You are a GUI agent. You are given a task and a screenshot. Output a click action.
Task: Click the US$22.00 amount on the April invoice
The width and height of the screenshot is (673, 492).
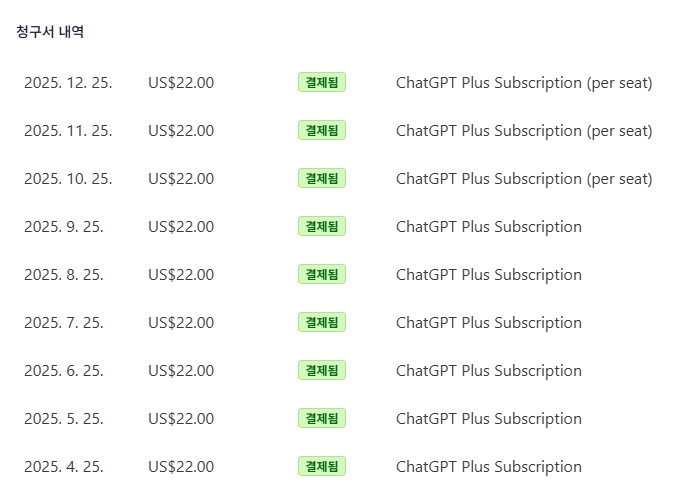coord(181,467)
